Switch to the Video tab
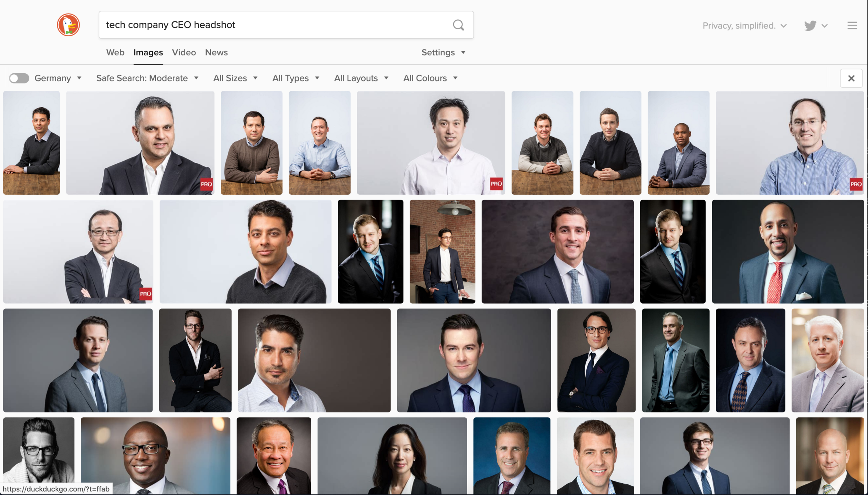868x495 pixels. [184, 52]
